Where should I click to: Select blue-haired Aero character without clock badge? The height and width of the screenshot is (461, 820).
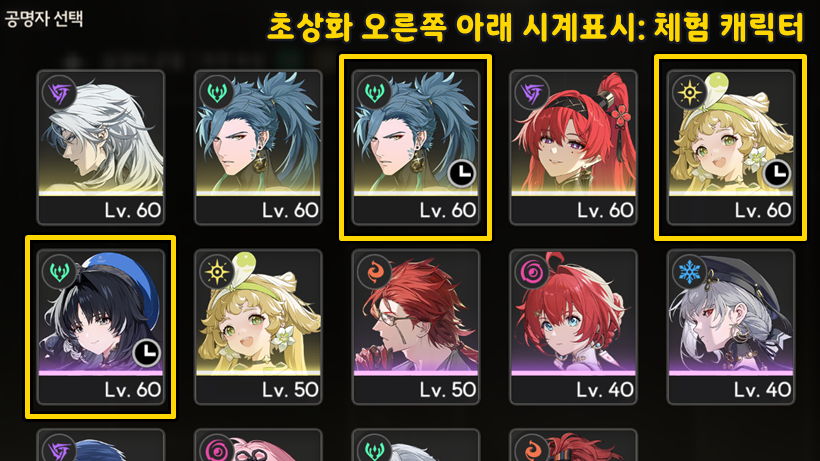(258, 147)
